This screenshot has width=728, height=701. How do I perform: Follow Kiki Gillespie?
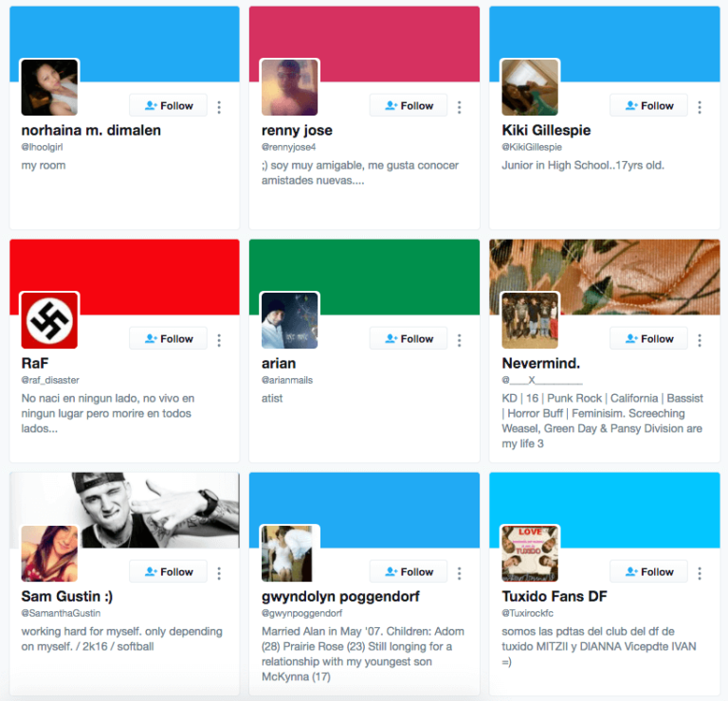648,105
